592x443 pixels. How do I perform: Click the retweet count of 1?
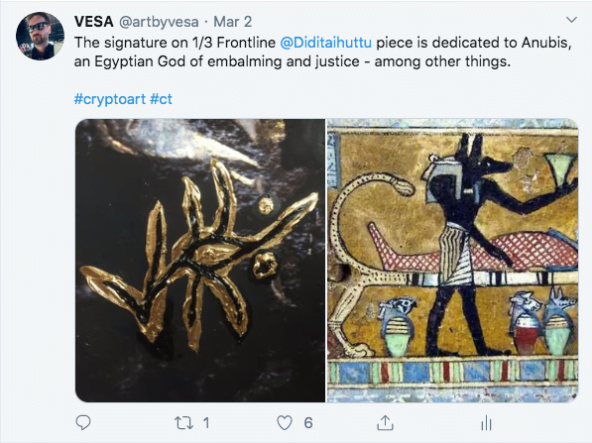point(206,423)
